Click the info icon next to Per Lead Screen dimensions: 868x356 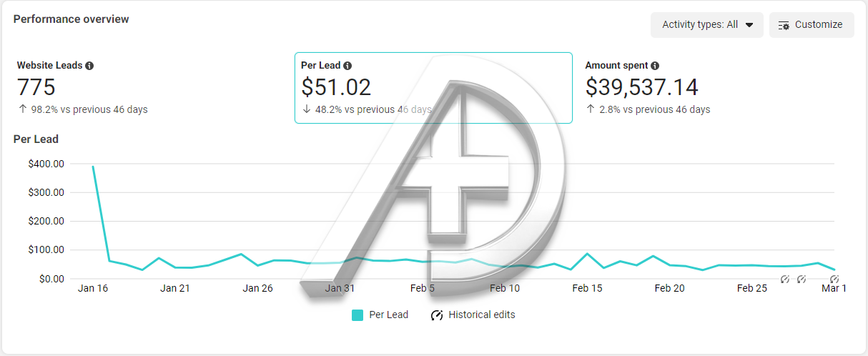pos(347,66)
